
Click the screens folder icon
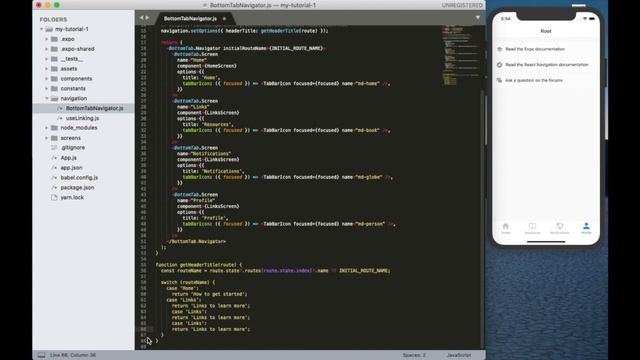54,138
